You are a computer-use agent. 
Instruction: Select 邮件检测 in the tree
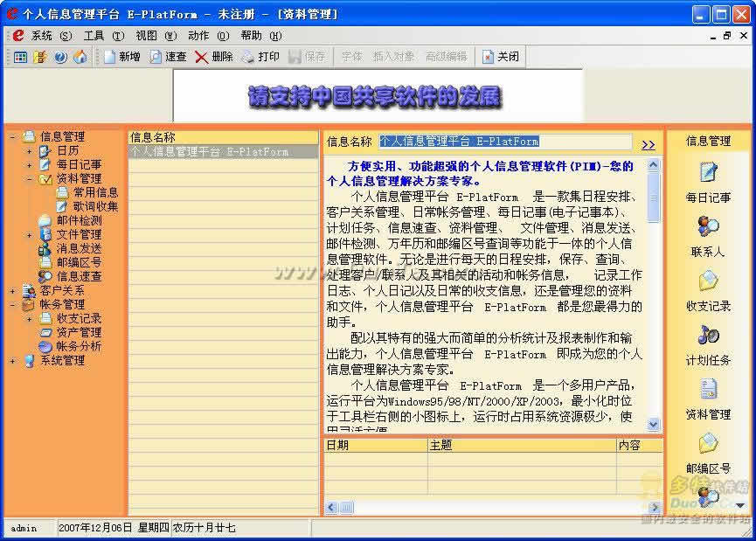[79, 220]
